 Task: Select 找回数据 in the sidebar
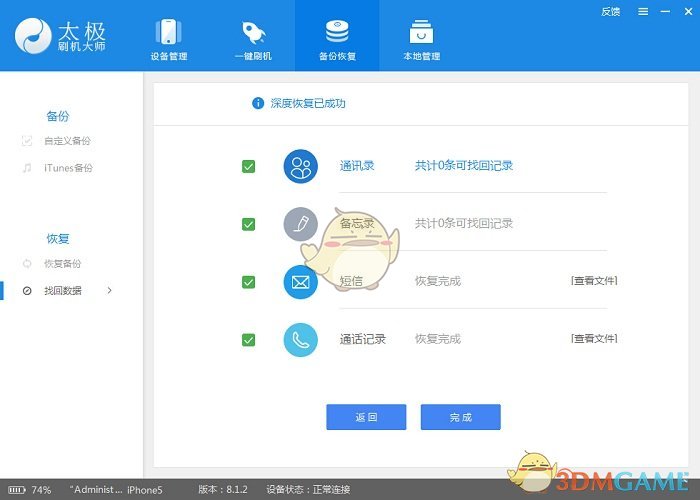(x=62, y=291)
